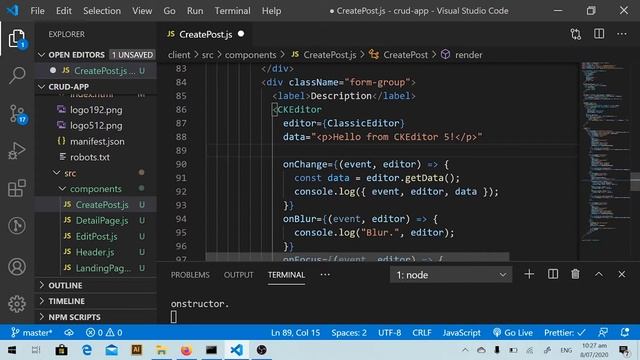Image resolution: width=640 pixels, height=360 pixels.
Task: Click Open Changes icon in editor toolbar
Action: (x=576, y=34)
